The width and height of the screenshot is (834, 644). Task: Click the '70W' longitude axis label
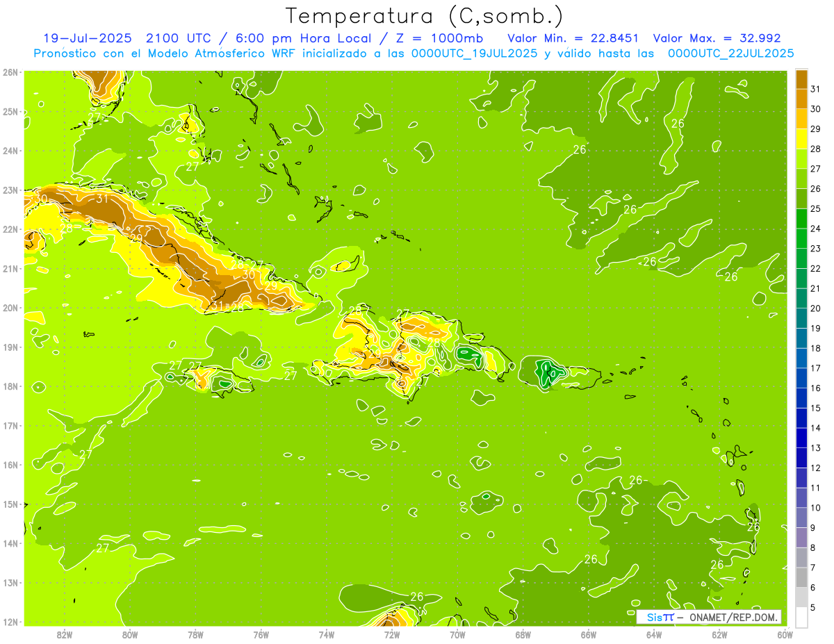click(457, 634)
